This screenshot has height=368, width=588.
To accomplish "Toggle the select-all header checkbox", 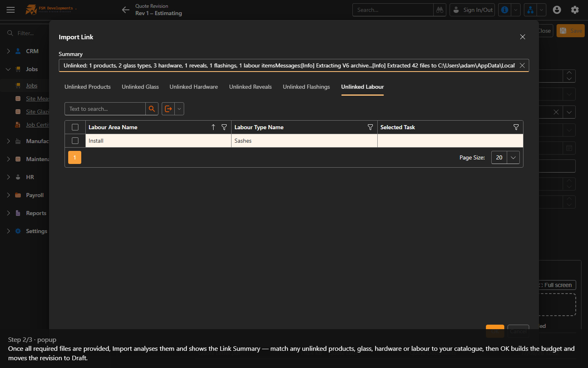I will point(75,127).
